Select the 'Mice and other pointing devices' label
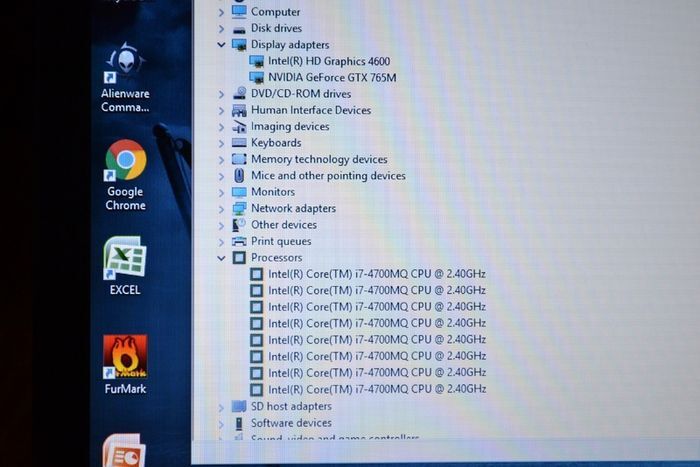 point(328,176)
